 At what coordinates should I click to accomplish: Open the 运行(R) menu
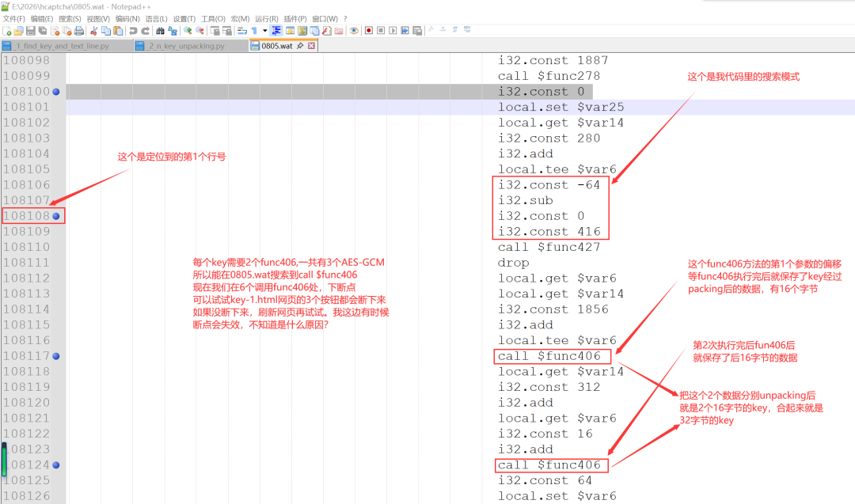click(266, 18)
